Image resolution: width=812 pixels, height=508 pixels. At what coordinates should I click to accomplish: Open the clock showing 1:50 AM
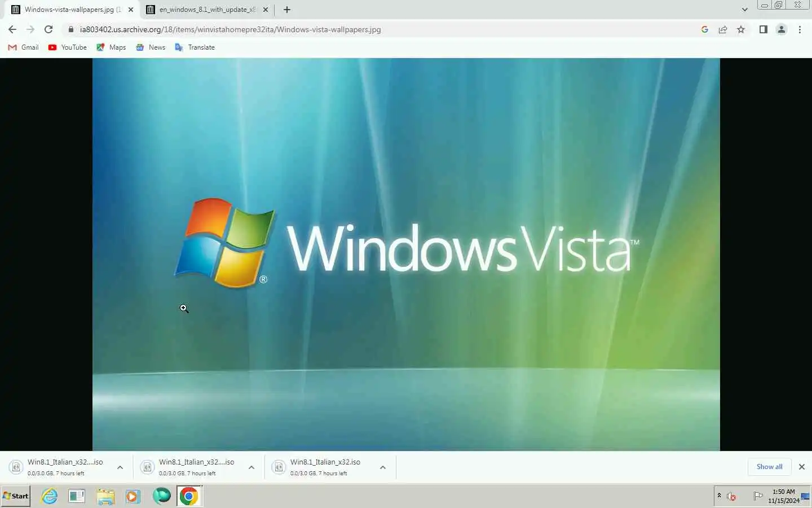[784, 496]
